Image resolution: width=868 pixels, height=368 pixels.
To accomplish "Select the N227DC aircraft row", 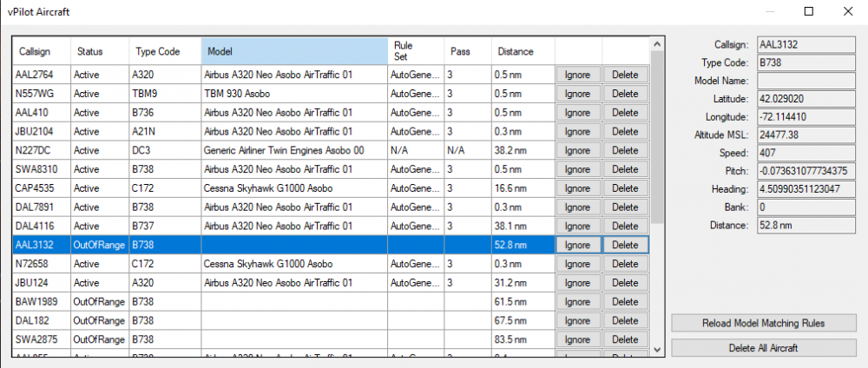I will pos(35,150).
